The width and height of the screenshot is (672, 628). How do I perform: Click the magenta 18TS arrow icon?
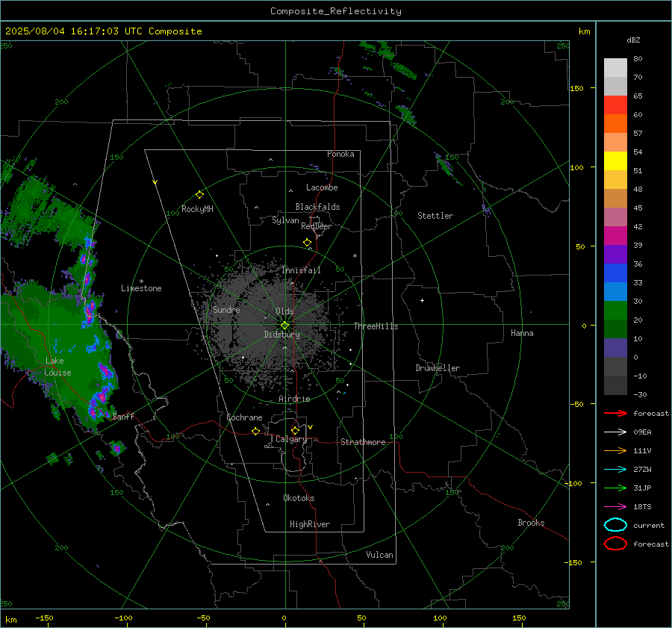(615, 507)
